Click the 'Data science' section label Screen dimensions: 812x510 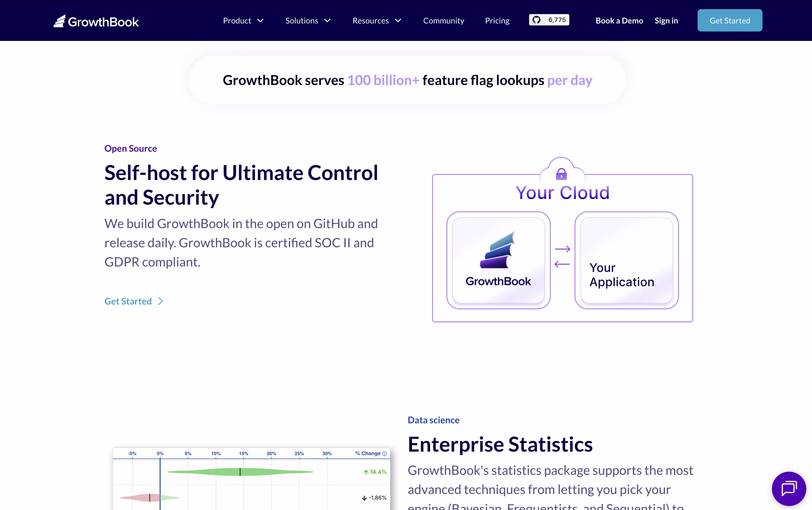[433, 420]
